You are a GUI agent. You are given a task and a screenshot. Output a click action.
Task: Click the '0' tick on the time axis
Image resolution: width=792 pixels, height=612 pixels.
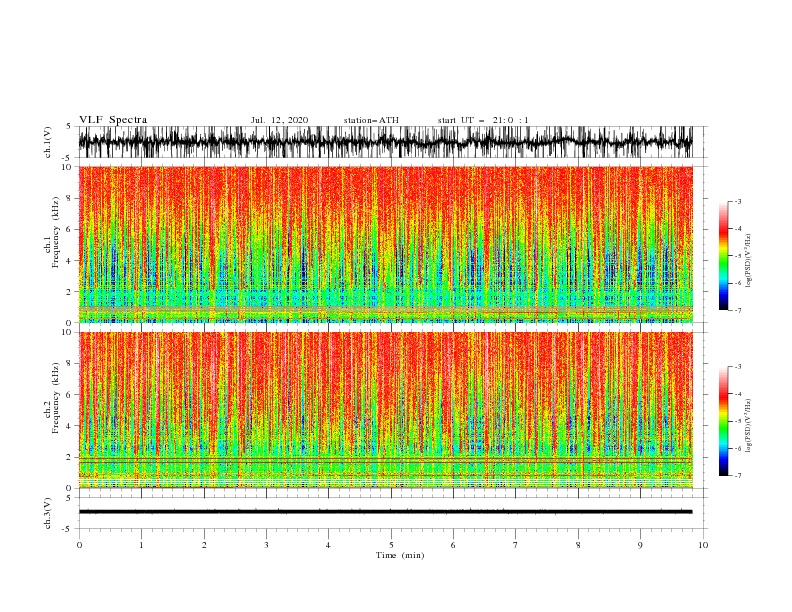coord(79,545)
